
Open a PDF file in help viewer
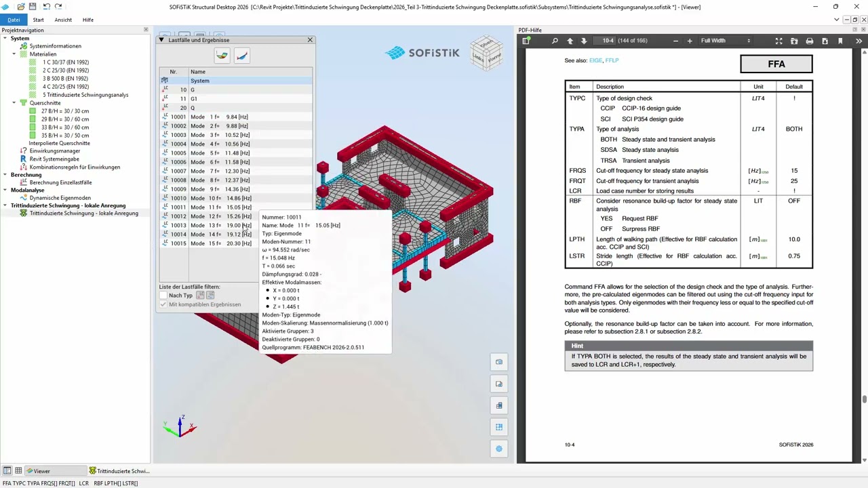(x=794, y=41)
